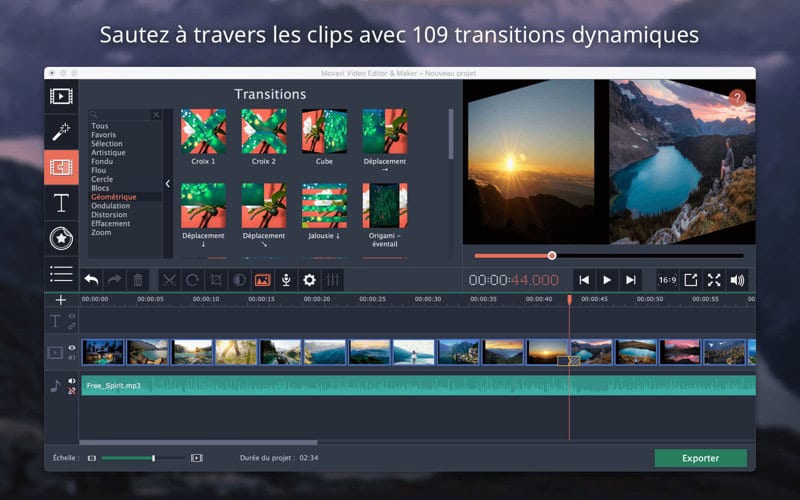800x500 pixels.
Task: Open Clip properties gear icon
Action: tap(309, 280)
